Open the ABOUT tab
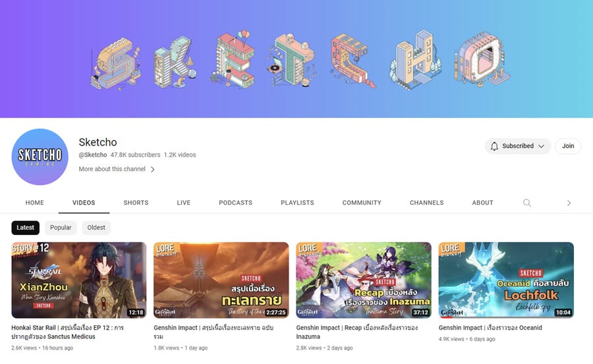593x364 pixels. 482,203
